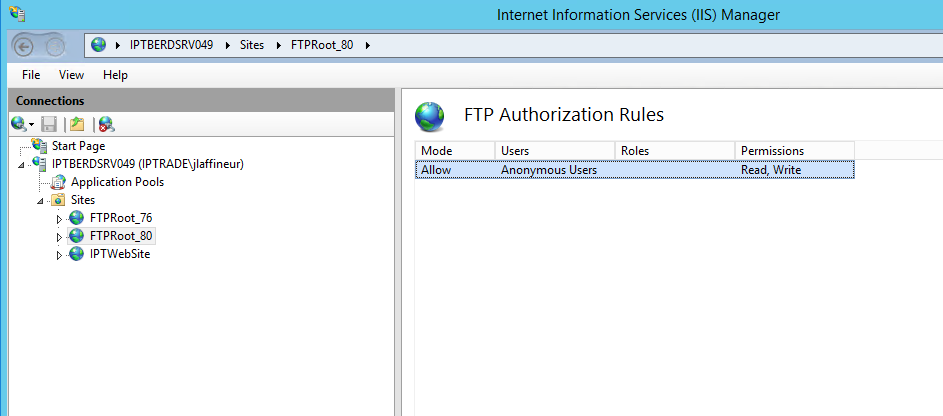The width and height of the screenshot is (943, 416).
Task: Click the IIS Manager title bar app icon
Action: click(x=17, y=13)
